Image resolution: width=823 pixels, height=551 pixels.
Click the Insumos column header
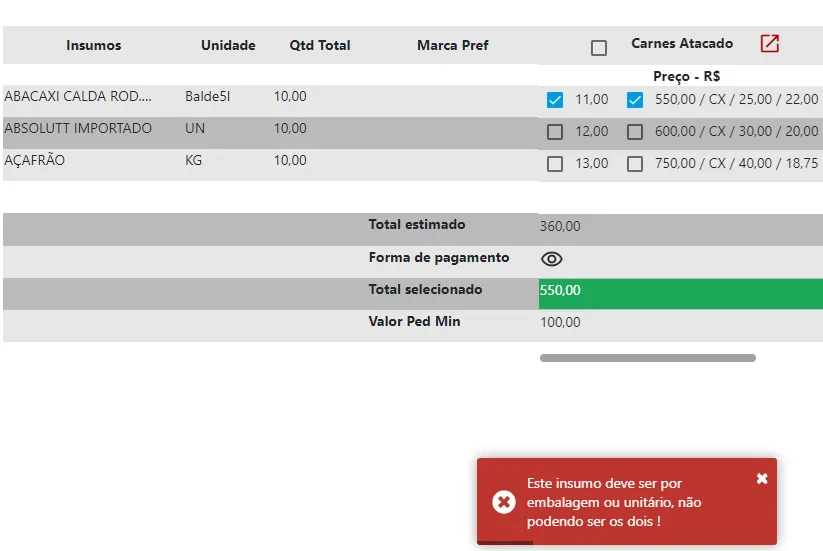coord(93,45)
